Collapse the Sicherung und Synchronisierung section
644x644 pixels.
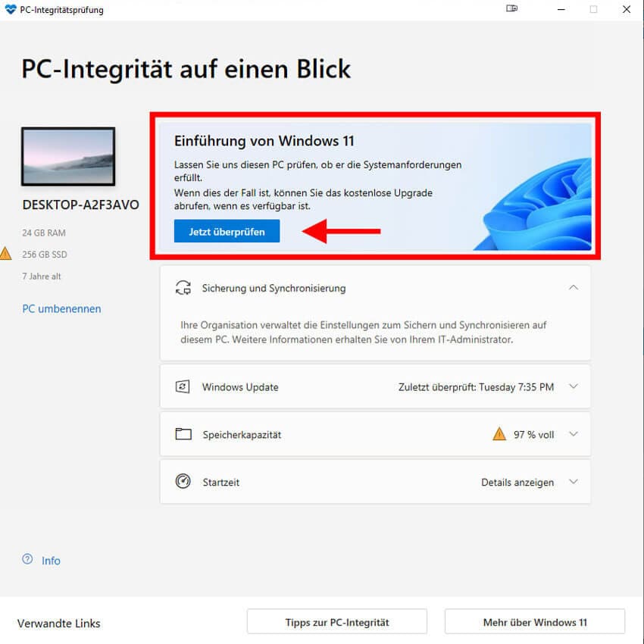[574, 287]
